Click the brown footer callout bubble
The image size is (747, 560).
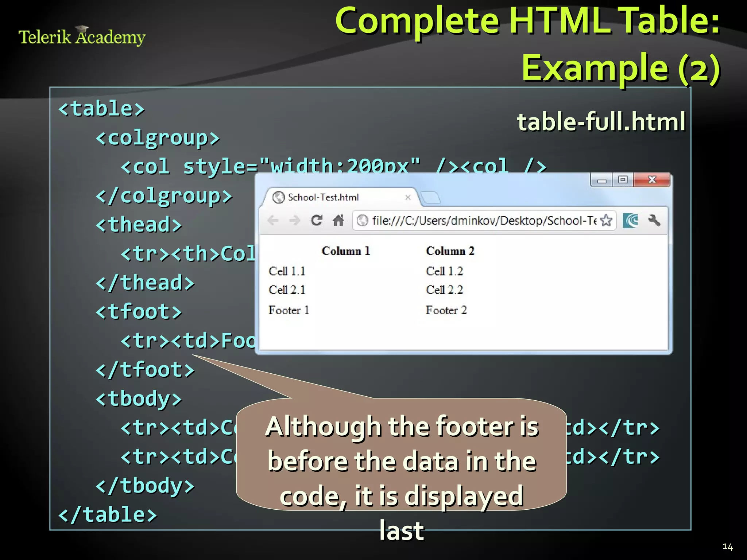point(401,454)
